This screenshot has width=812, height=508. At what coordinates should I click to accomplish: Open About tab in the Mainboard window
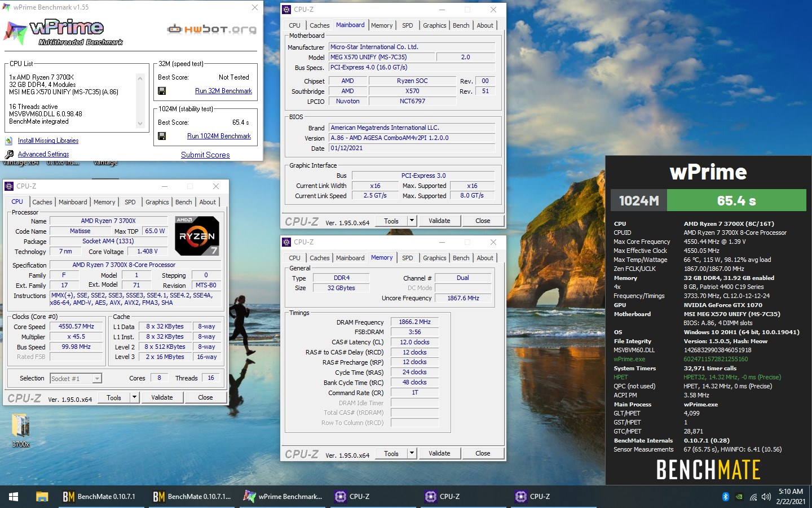485,25
